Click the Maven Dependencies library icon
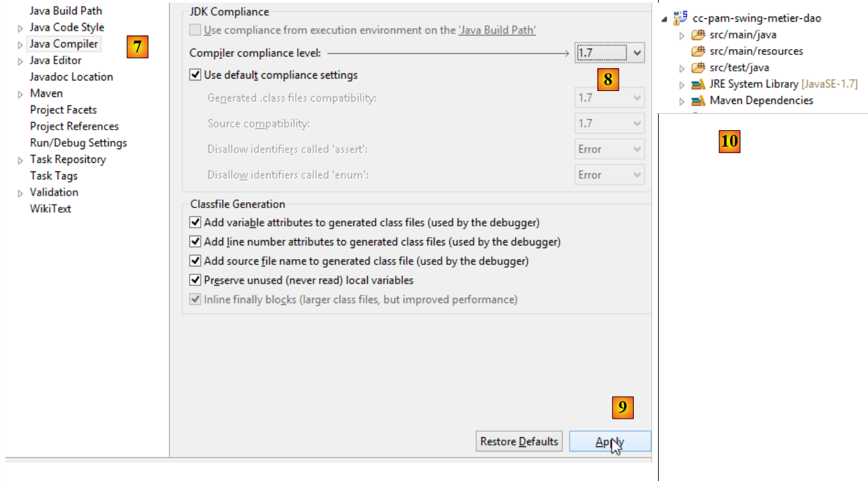Viewport: 868px width, 481px height. (x=697, y=101)
